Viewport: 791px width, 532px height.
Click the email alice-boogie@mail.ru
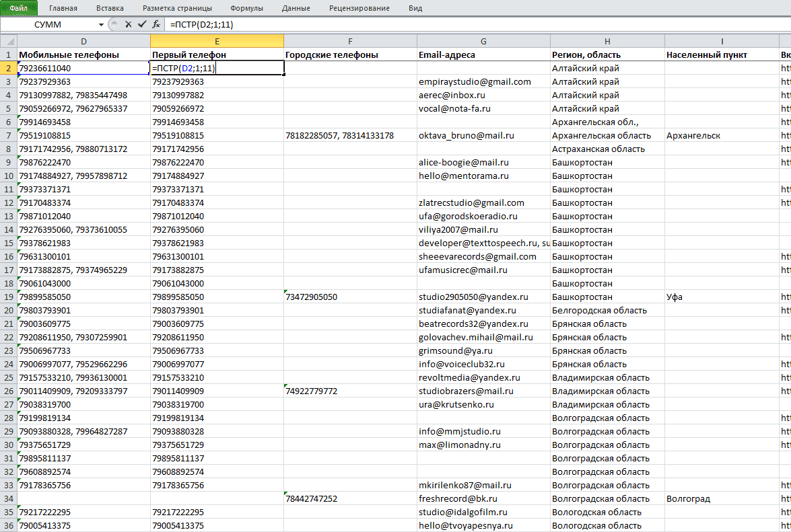point(464,162)
